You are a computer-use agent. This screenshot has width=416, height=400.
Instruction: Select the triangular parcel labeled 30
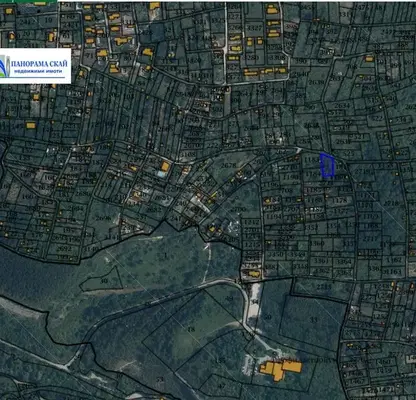(104, 281)
